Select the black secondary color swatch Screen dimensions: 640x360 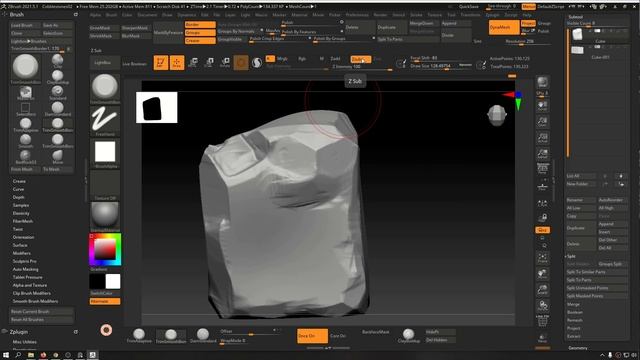coord(97,282)
